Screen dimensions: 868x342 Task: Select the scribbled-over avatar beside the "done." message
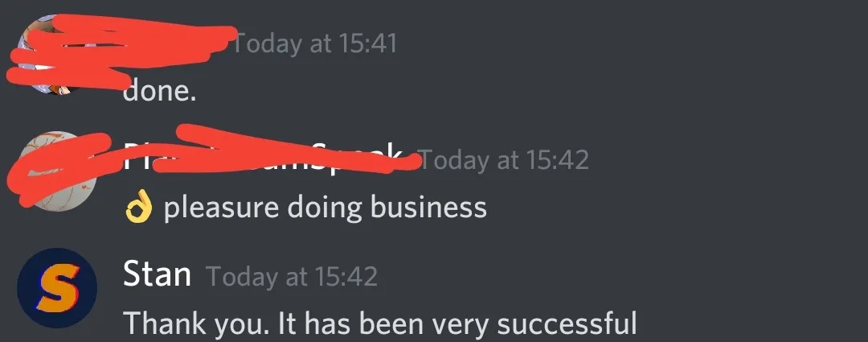[55, 56]
